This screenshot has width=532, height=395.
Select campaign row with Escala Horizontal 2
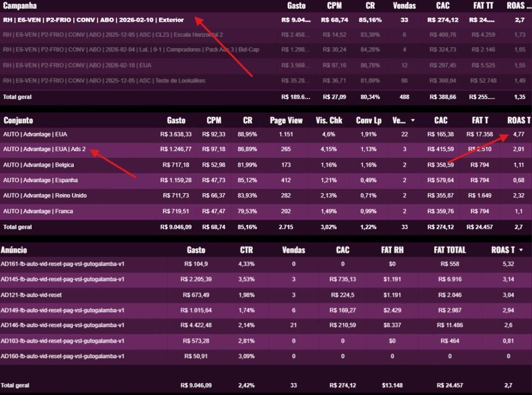(113, 35)
